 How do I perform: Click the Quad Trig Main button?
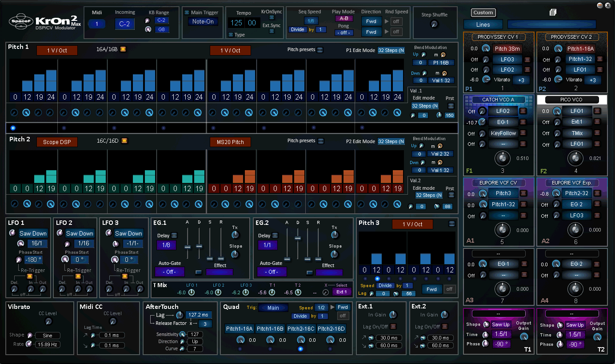(273, 308)
